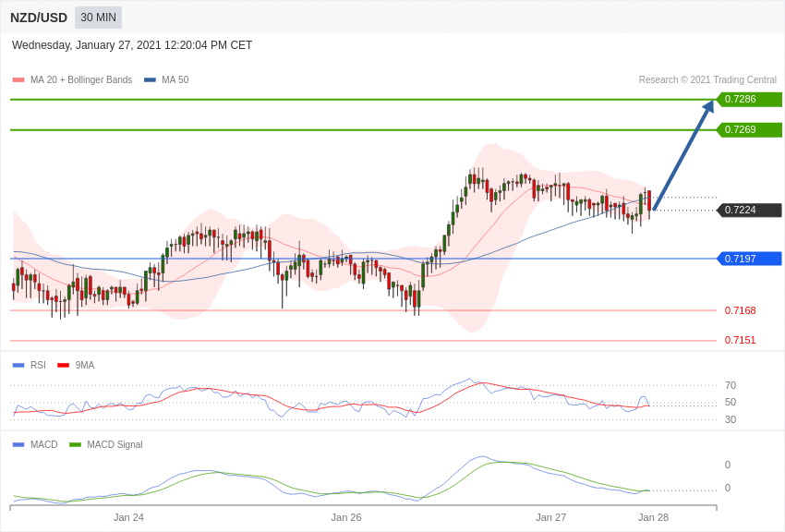Click the green MACD Signal legend swatch

click(75, 444)
